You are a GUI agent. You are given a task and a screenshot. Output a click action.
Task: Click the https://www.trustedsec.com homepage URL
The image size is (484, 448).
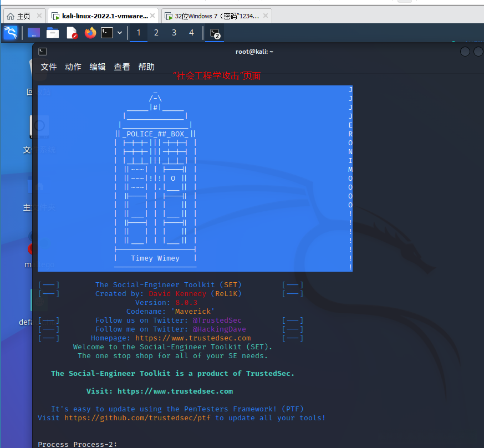click(x=193, y=338)
